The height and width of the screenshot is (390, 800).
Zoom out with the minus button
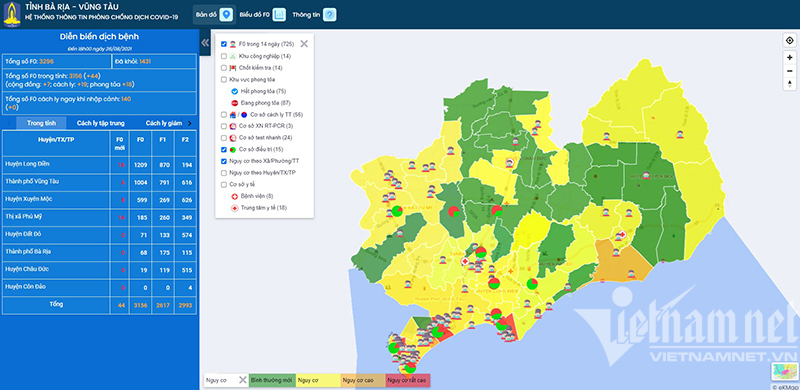(x=789, y=70)
